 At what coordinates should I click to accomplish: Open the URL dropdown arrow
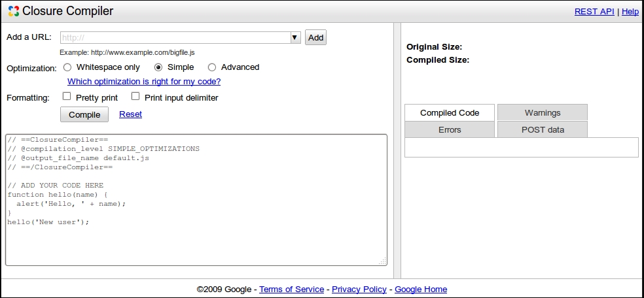(x=295, y=38)
